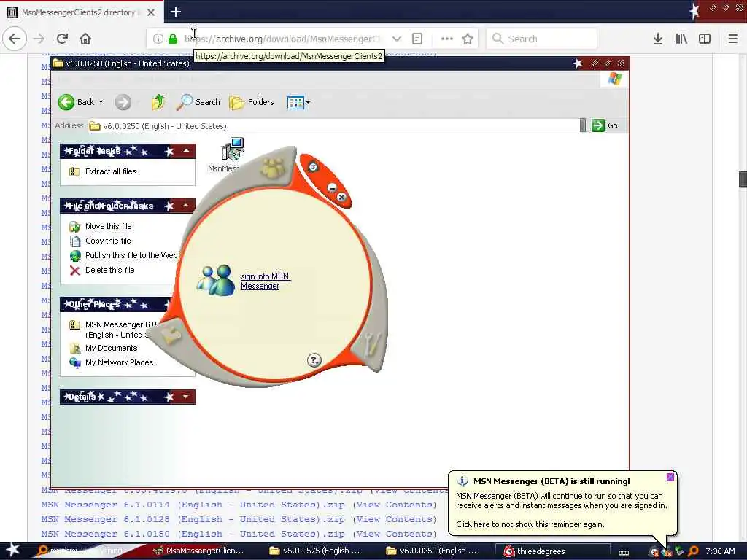Open the Back history dropdown arrow

pyautogui.click(x=101, y=102)
